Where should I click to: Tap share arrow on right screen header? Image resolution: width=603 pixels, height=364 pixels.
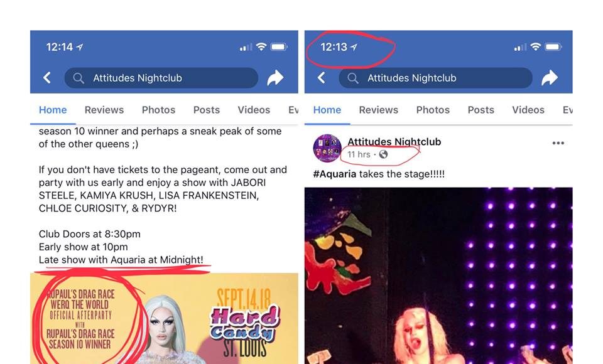(x=550, y=78)
